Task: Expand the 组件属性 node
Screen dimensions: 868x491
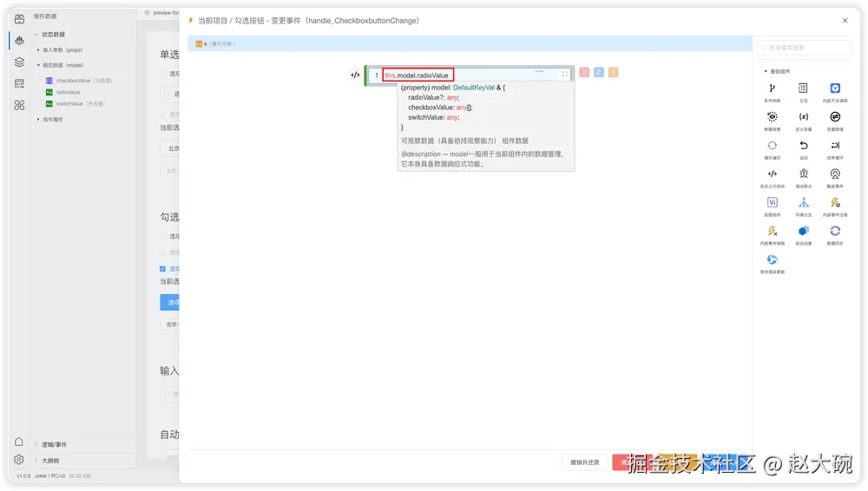Action: 38,120
